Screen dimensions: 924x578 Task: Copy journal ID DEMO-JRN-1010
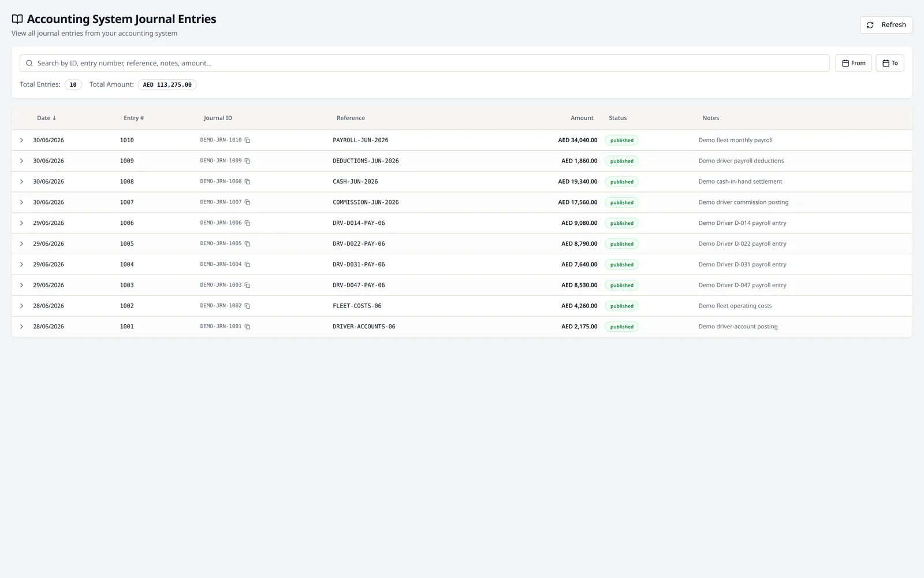click(x=247, y=140)
